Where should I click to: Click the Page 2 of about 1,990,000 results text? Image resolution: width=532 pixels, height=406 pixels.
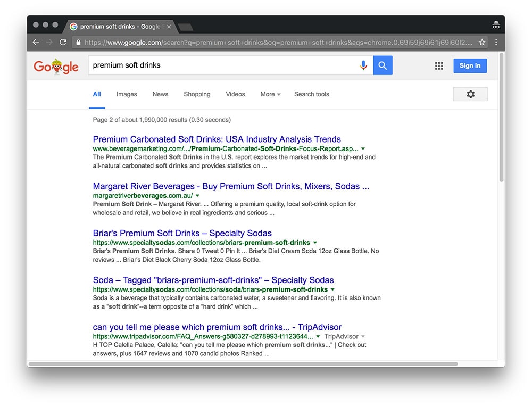[x=162, y=120]
